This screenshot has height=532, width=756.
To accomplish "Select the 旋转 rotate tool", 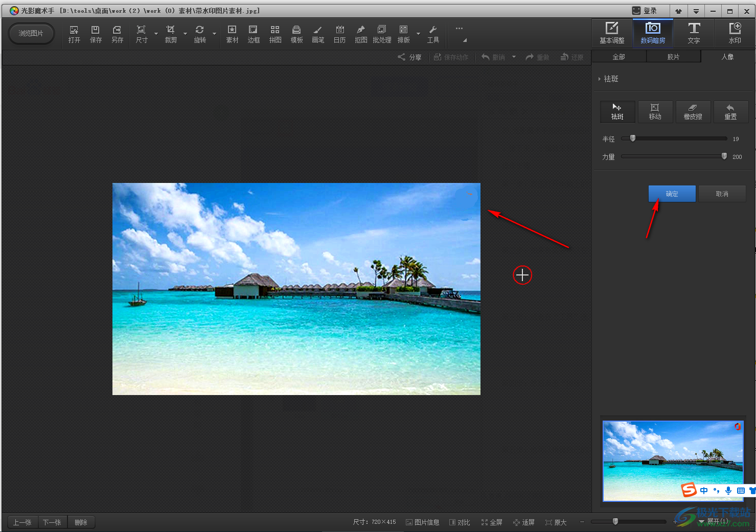I will tap(200, 34).
